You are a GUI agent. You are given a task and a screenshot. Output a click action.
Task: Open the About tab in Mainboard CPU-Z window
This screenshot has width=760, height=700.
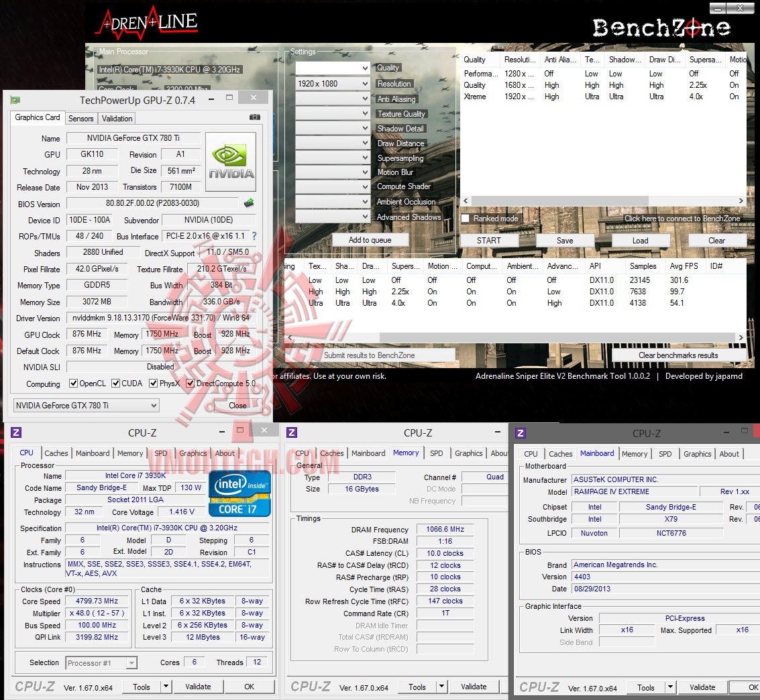click(x=729, y=453)
